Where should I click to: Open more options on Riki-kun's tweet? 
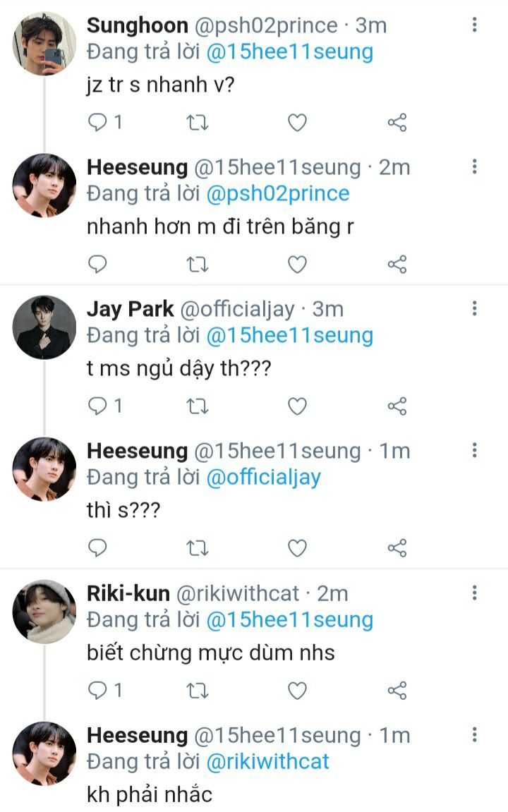coord(474,593)
